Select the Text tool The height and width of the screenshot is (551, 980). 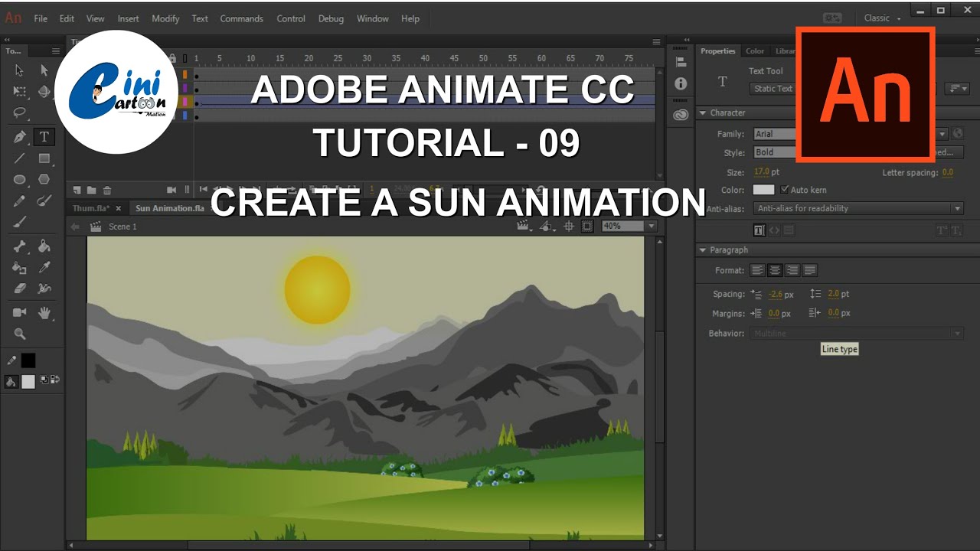44,137
